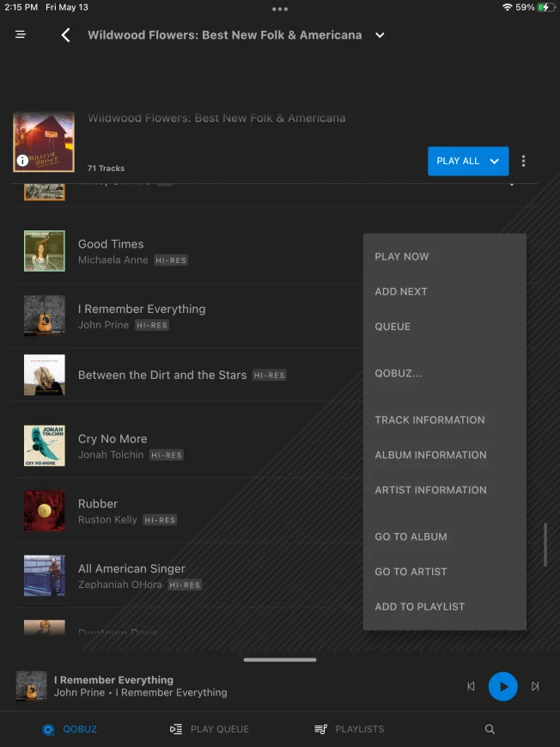The height and width of the screenshot is (747, 560).
Task: Select GO TO ALBUM entry
Action: (x=411, y=537)
